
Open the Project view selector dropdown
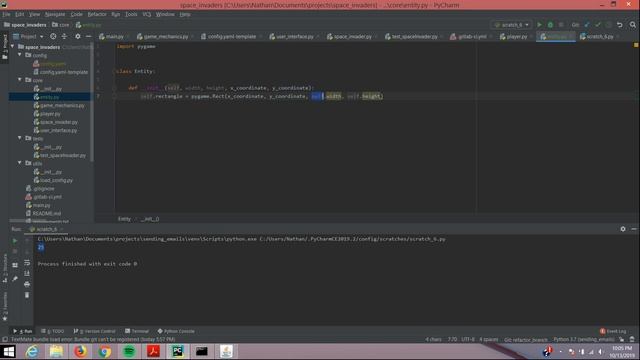tap(28, 36)
